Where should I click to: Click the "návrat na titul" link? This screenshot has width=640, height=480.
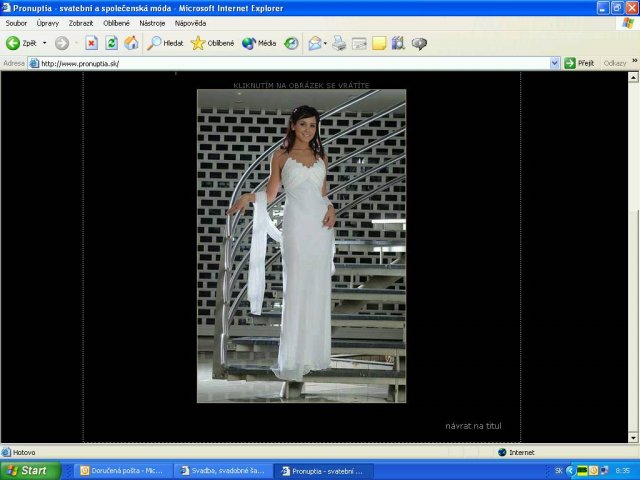point(473,426)
